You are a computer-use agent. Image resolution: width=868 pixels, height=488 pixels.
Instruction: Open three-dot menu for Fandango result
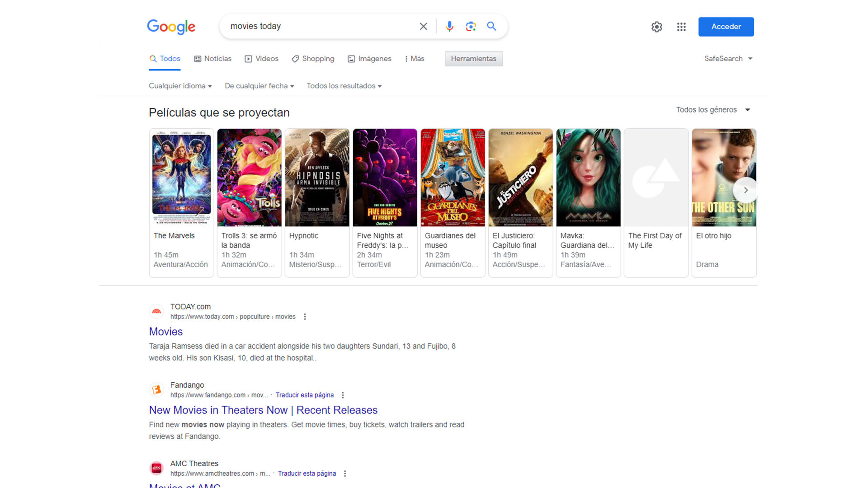pos(343,395)
